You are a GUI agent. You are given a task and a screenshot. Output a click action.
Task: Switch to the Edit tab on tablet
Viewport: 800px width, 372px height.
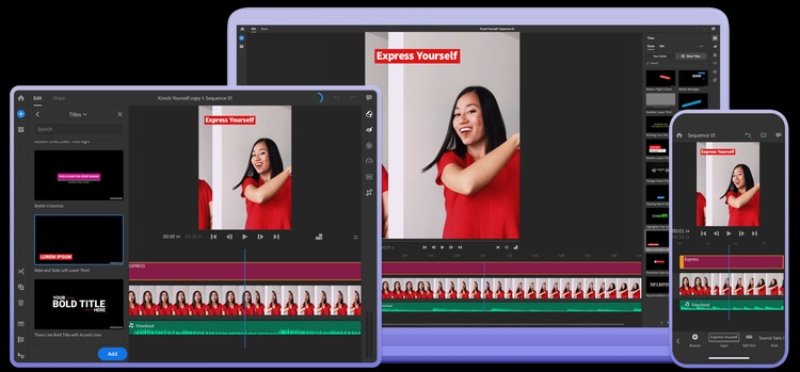(38, 98)
